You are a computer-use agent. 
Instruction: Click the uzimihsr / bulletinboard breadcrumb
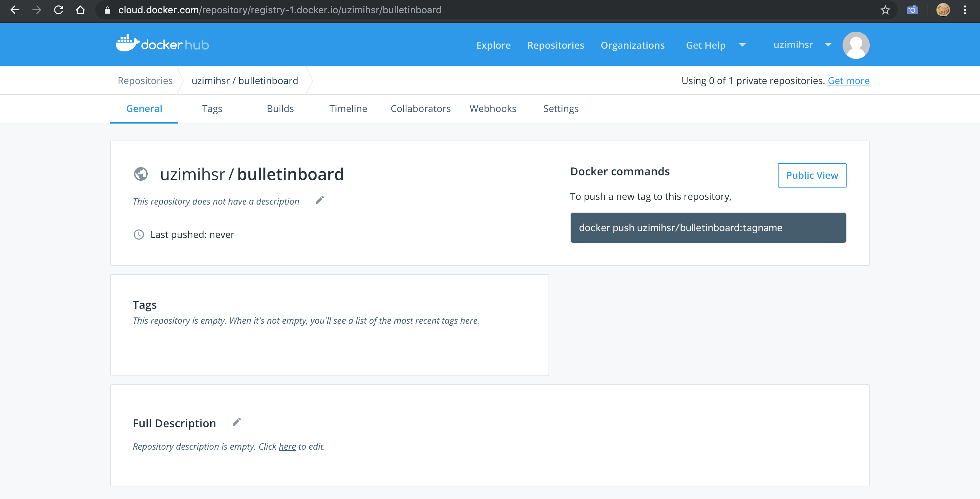pos(245,81)
